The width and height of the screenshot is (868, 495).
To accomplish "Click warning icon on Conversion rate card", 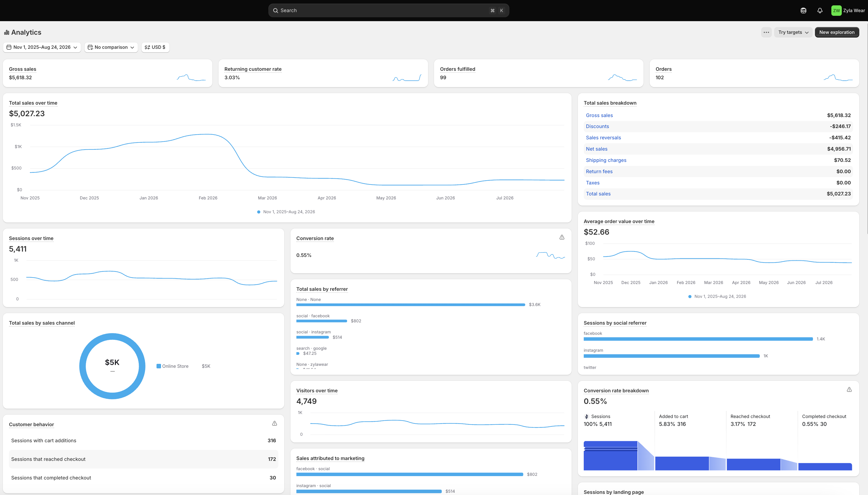I will (562, 237).
